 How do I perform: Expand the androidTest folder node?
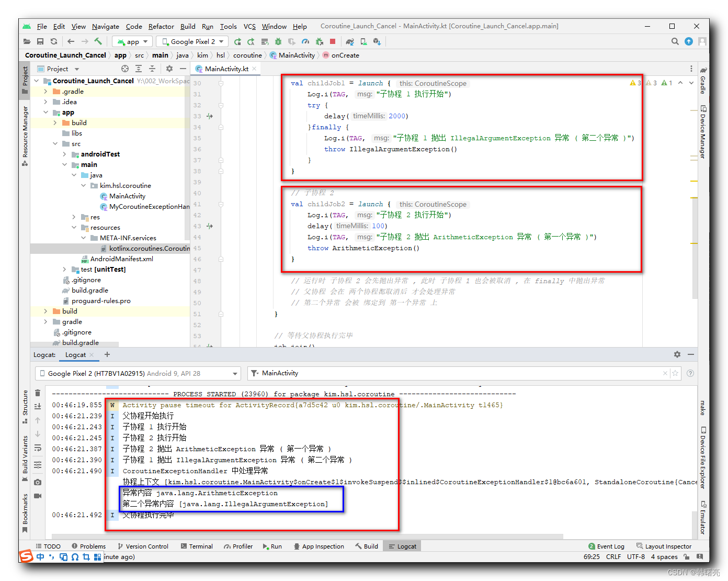pos(64,154)
